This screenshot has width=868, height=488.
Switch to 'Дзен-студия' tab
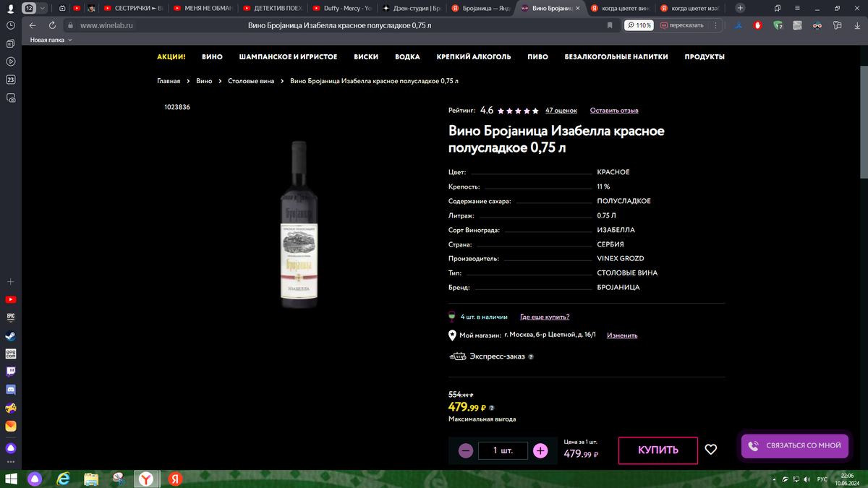point(411,8)
